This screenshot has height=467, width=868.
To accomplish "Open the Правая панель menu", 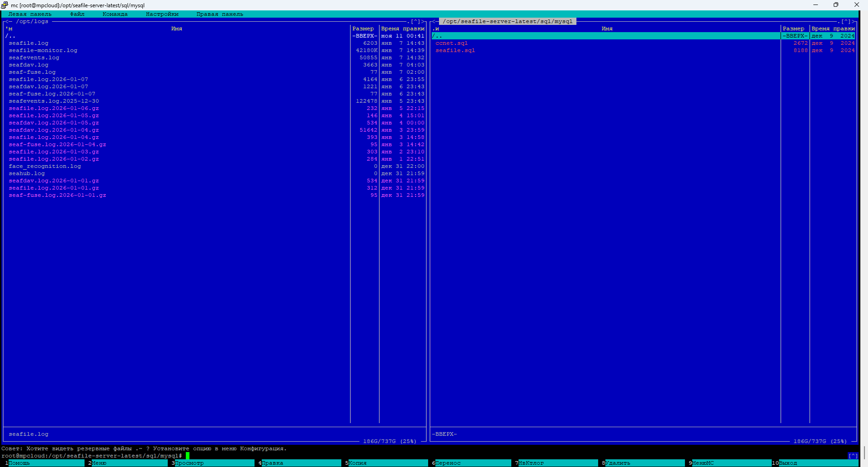I will [220, 14].
